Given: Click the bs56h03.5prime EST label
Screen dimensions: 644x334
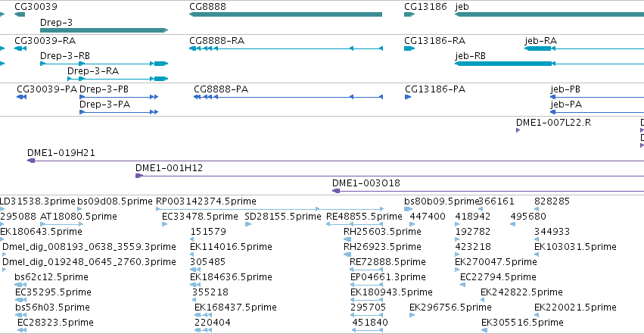Looking at the screenshot, I should pyautogui.click(x=52, y=307).
